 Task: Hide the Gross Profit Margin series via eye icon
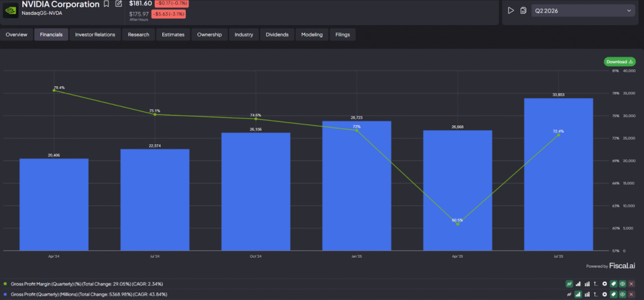coord(623,284)
